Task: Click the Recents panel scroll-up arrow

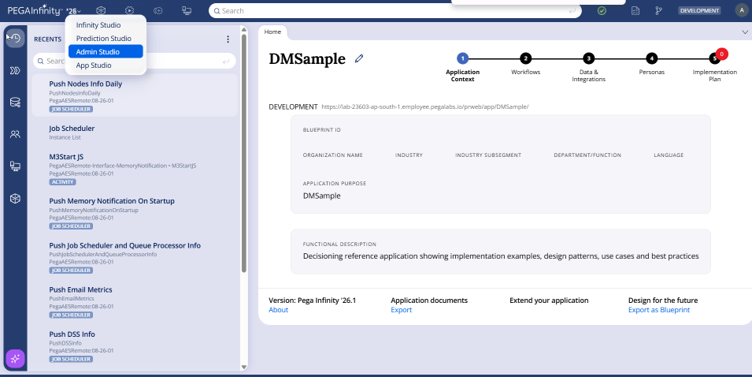Action: tap(244, 30)
